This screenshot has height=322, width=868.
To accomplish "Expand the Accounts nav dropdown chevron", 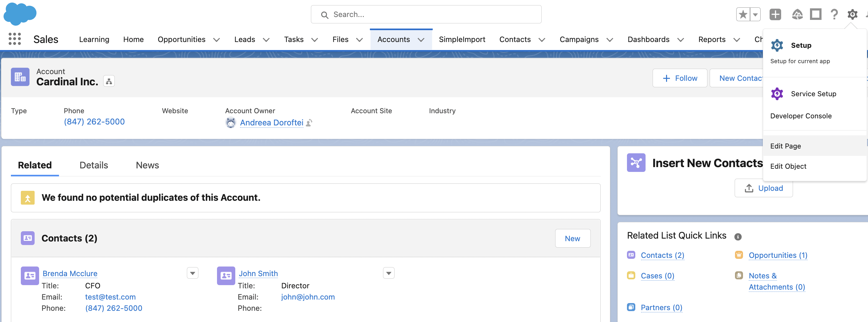I will click(x=421, y=40).
